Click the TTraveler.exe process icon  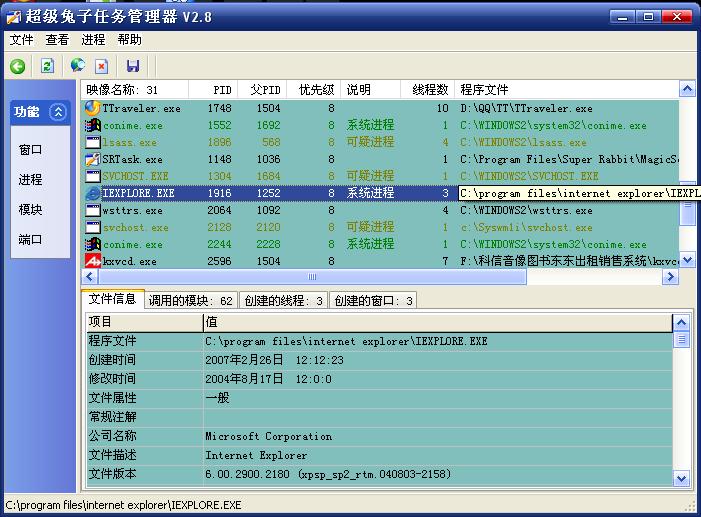click(93, 108)
